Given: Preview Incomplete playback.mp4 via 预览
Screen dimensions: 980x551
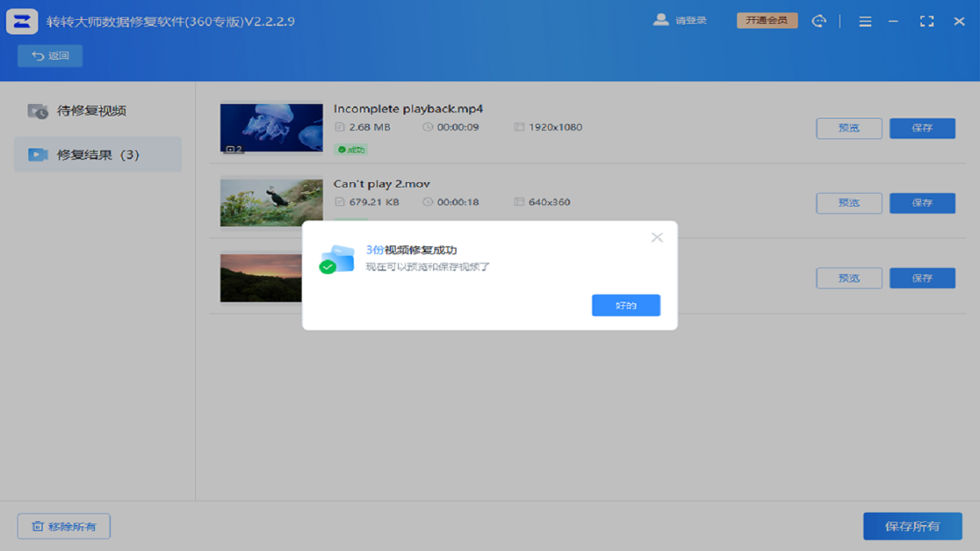Looking at the screenshot, I should [848, 128].
